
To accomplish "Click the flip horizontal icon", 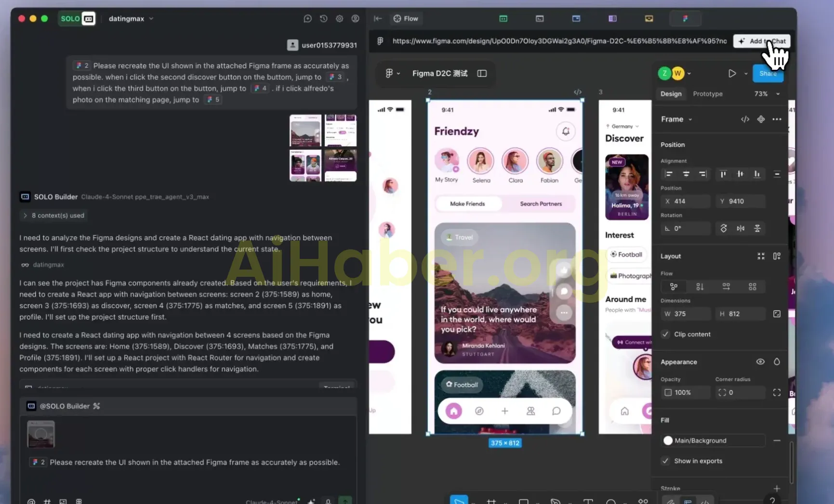I will (x=741, y=229).
